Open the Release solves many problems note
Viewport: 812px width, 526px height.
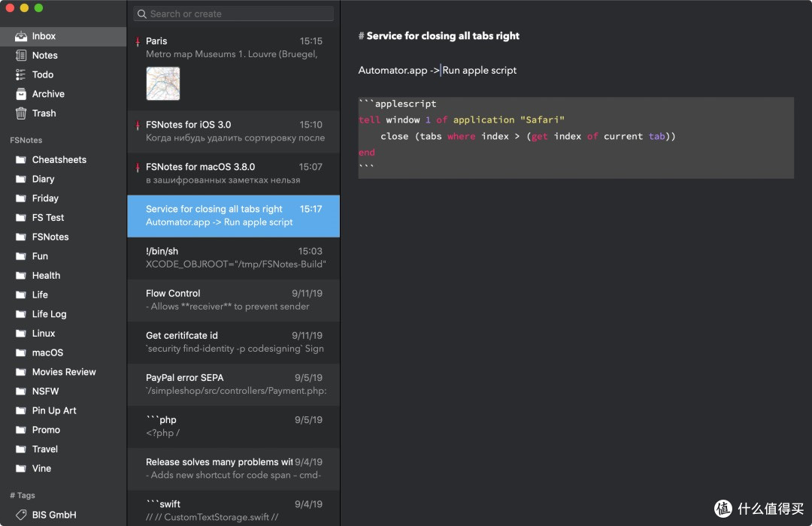pos(234,469)
